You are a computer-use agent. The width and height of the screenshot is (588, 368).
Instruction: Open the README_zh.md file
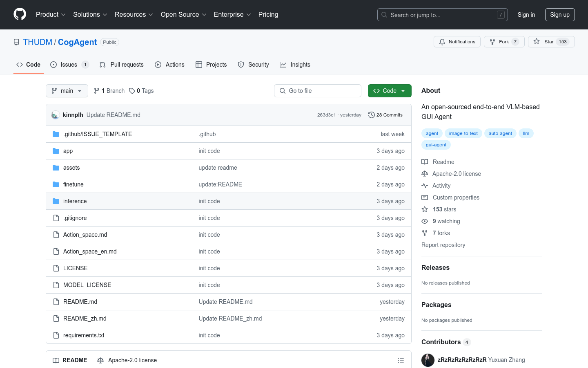pyautogui.click(x=85, y=319)
